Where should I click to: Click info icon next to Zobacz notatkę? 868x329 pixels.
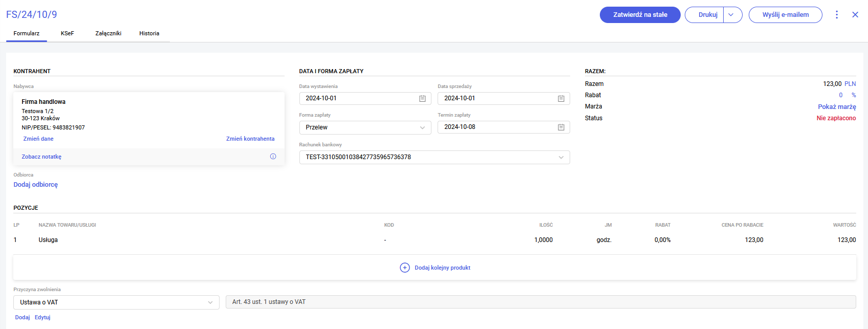click(x=273, y=157)
